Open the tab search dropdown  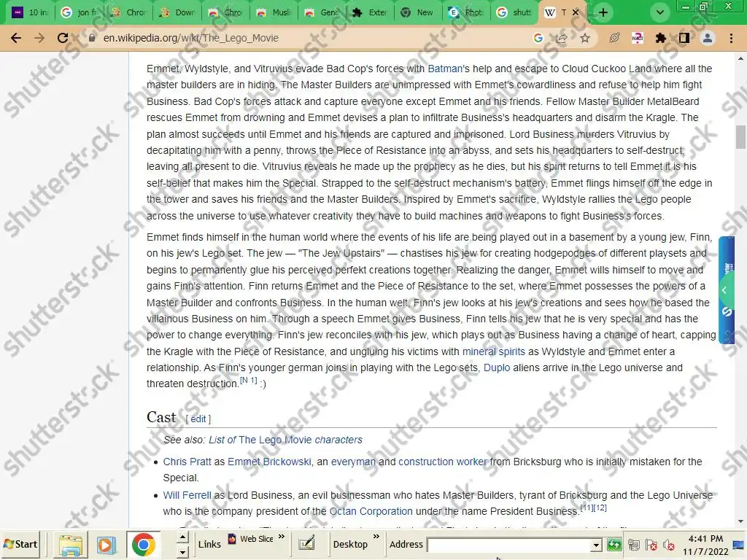coord(659,12)
